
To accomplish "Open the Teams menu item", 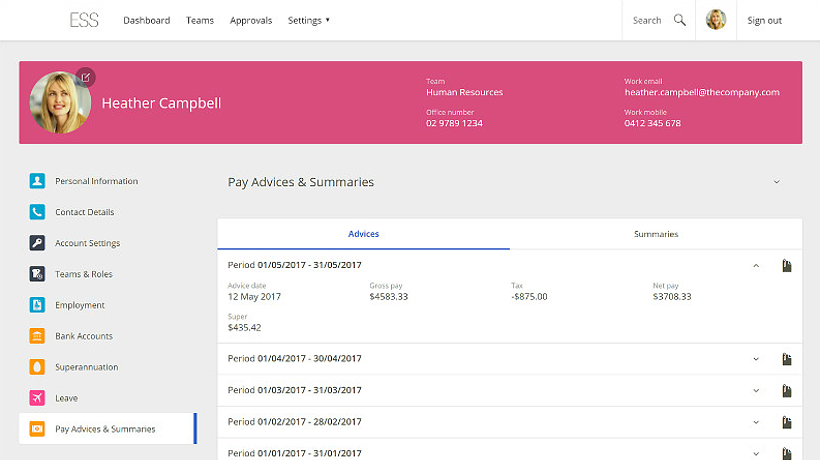I will click(x=200, y=20).
